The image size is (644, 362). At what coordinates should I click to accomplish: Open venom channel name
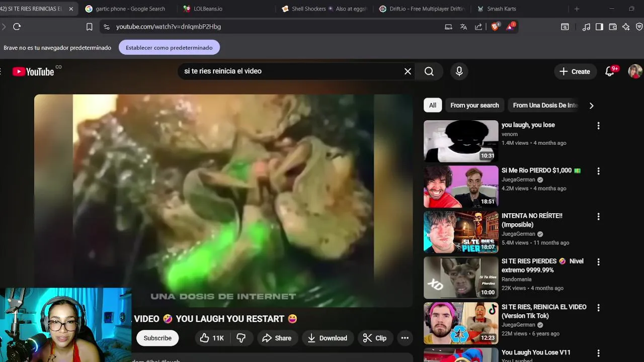coord(510,134)
